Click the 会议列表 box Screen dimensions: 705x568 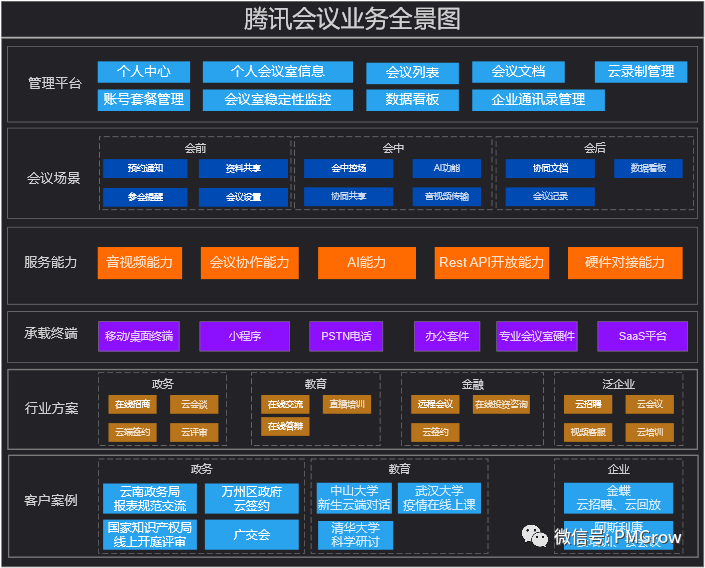tap(412, 73)
